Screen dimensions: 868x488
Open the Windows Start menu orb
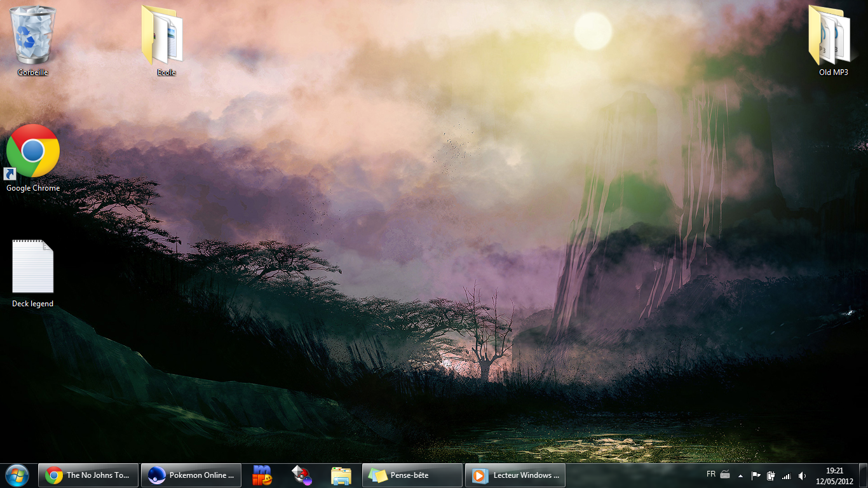coord(17,475)
